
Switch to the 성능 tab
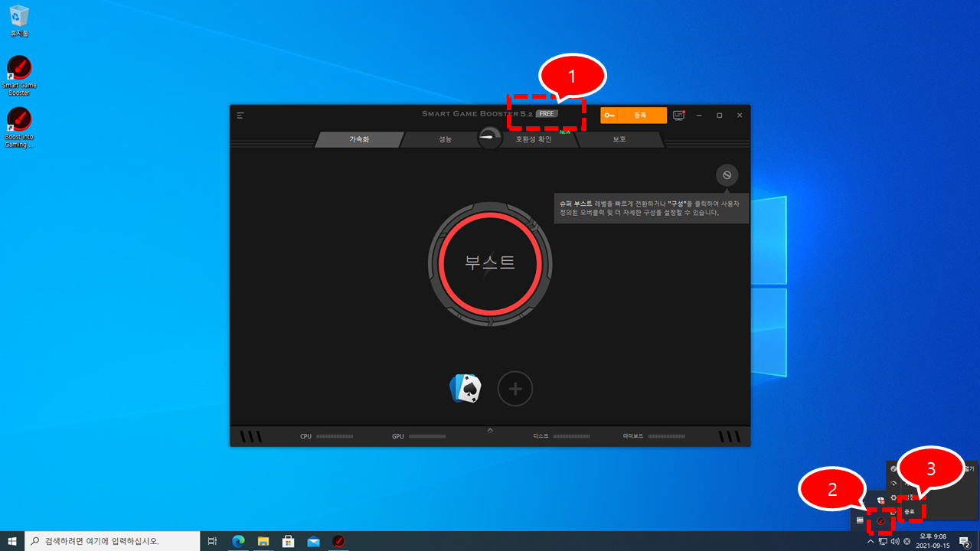point(445,139)
